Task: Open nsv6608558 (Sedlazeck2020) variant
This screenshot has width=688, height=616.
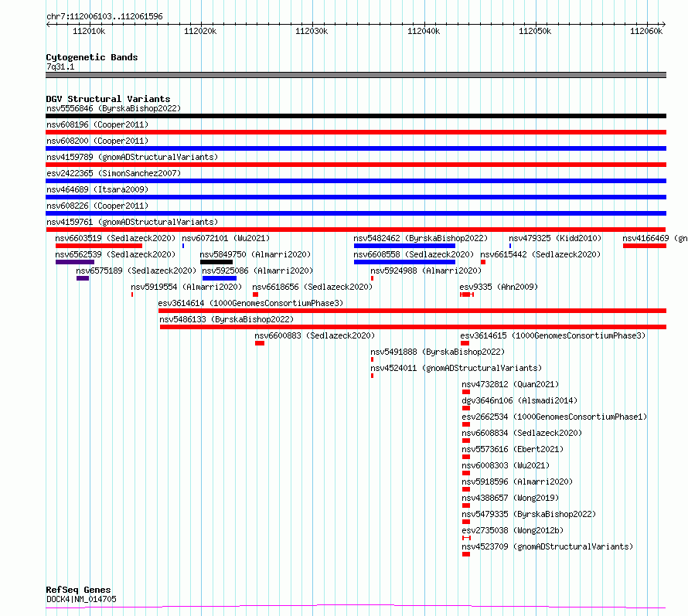Action: click(x=414, y=254)
